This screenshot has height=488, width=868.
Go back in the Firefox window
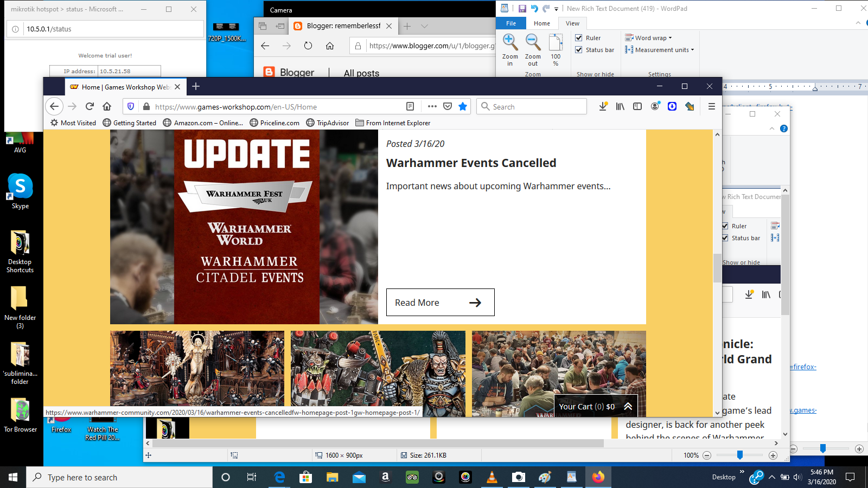click(x=54, y=107)
